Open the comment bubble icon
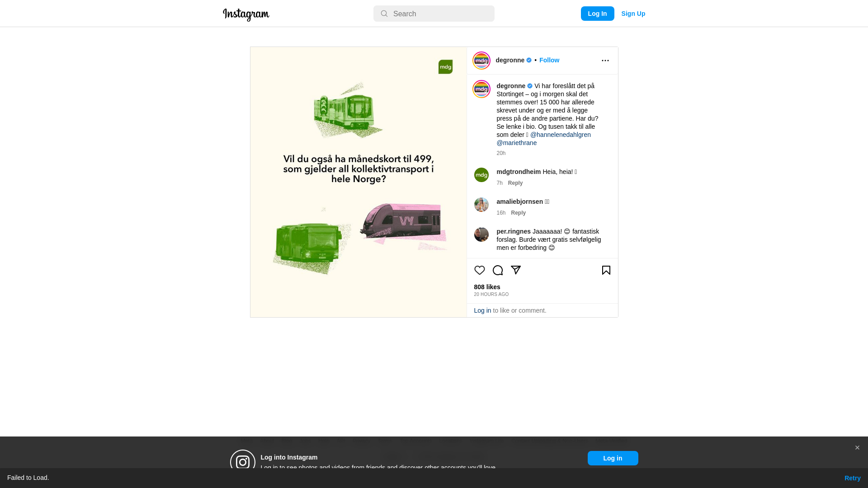Screen dimensions: 868x488 [x=498, y=270]
